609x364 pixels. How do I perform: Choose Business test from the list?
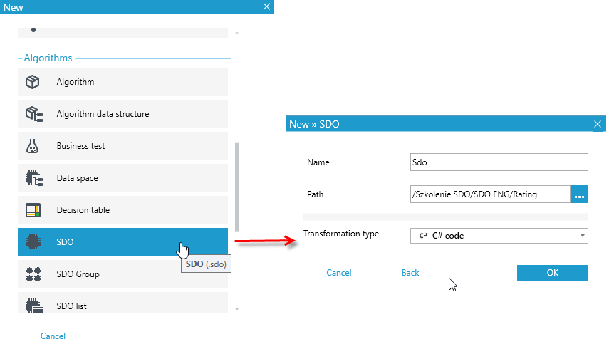coord(123,146)
